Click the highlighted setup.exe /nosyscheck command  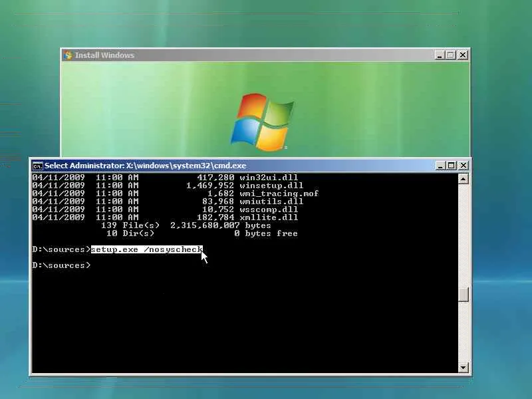point(146,249)
